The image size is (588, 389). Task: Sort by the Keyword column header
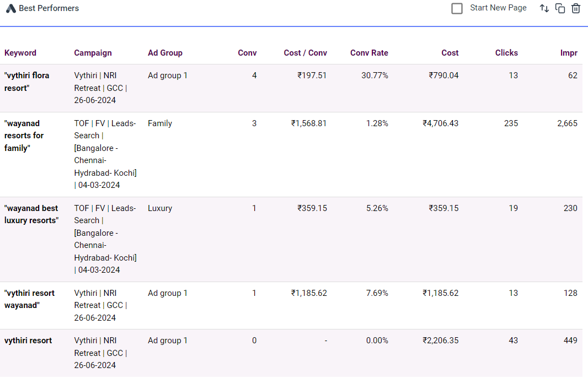(20, 53)
